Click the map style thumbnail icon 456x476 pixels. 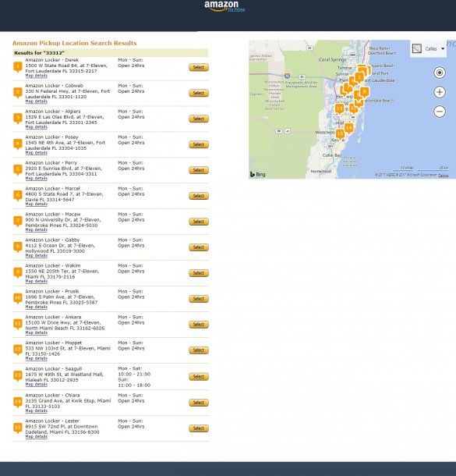pos(417,48)
